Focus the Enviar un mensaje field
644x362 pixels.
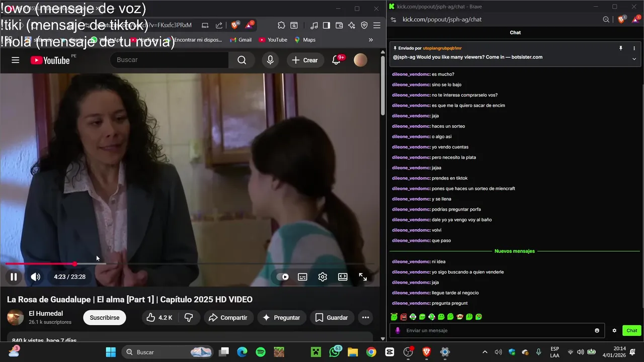point(498,330)
